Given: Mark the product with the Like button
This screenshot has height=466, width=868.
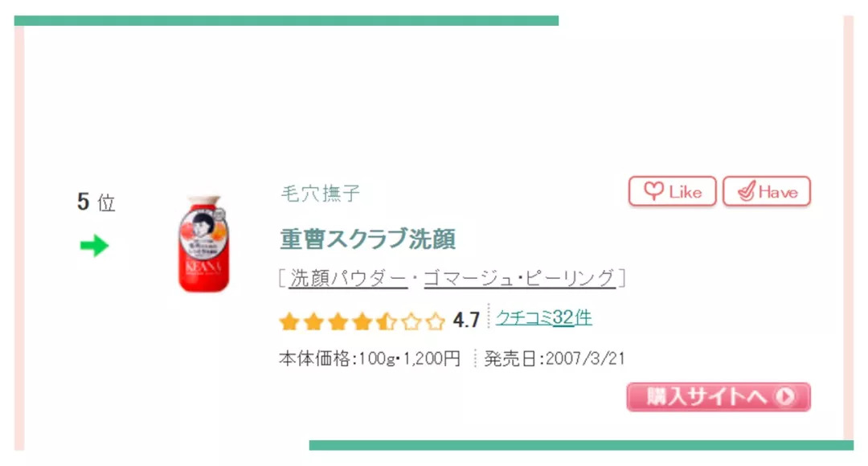Looking at the screenshot, I should 672,191.
